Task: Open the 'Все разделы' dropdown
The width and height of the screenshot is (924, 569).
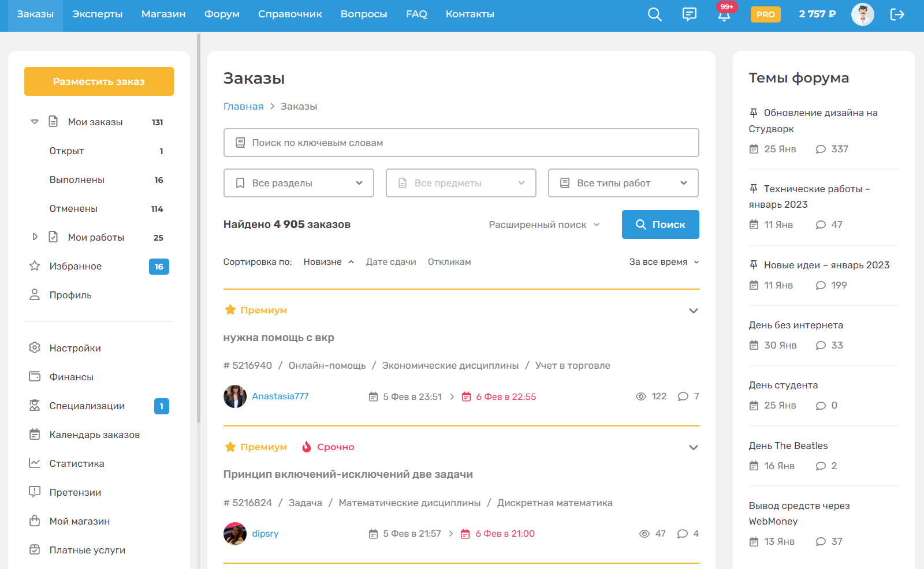Action: pyautogui.click(x=299, y=183)
